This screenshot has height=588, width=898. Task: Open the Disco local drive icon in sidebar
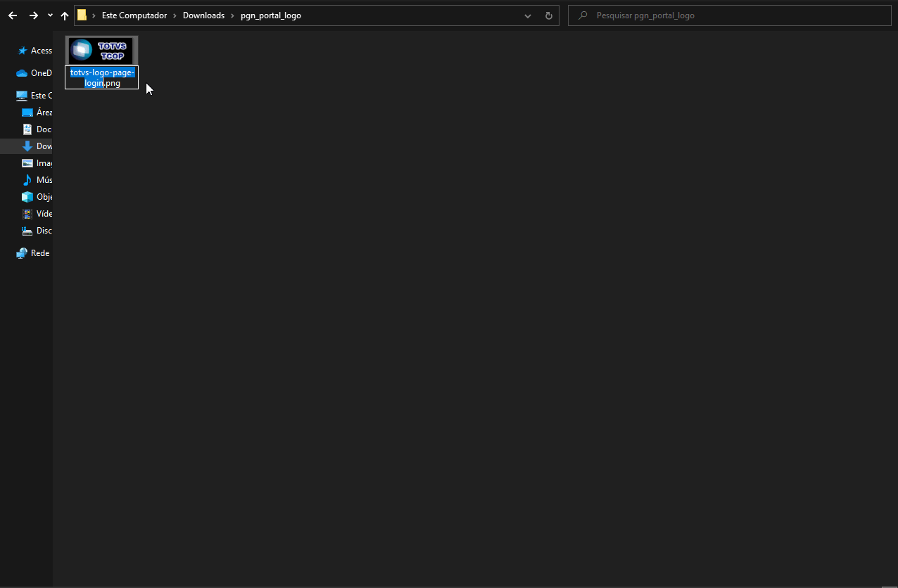[x=27, y=231]
